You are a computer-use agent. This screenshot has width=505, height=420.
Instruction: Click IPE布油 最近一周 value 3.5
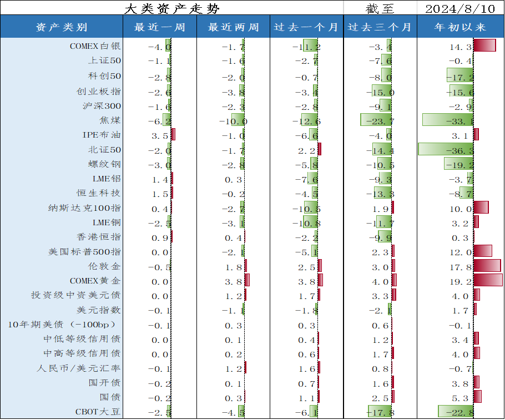[160, 135]
